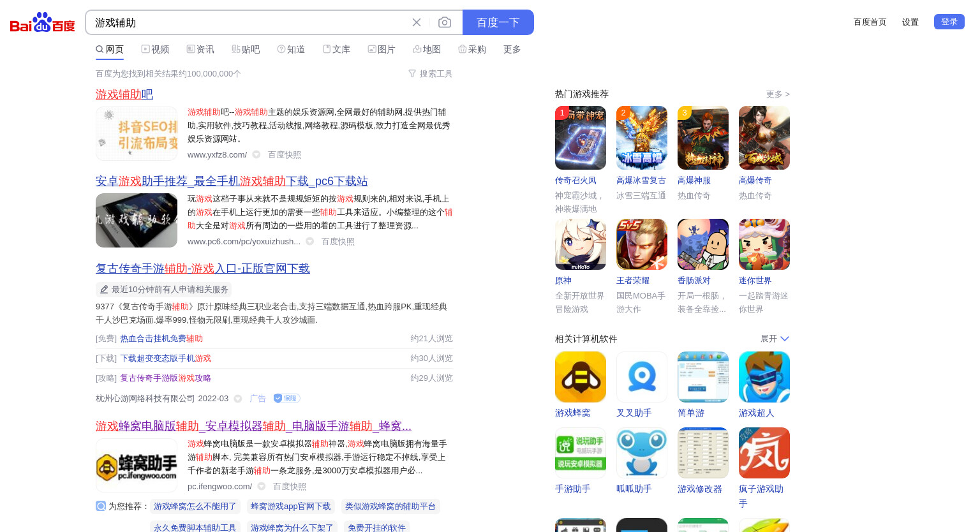Select suggestion 类似游戏蜂窝的辅助平台
This screenshot has height=532, width=980.
click(x=390, y=506)
